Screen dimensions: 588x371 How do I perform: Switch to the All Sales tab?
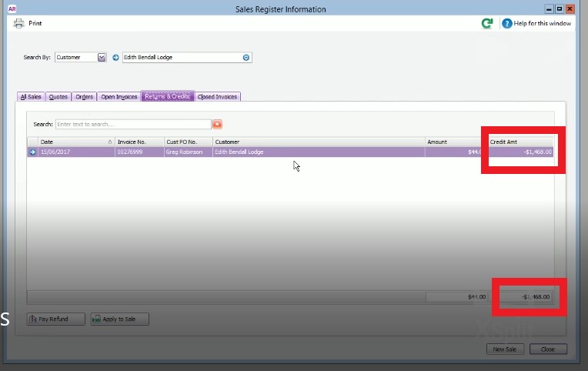click(31, 97)
